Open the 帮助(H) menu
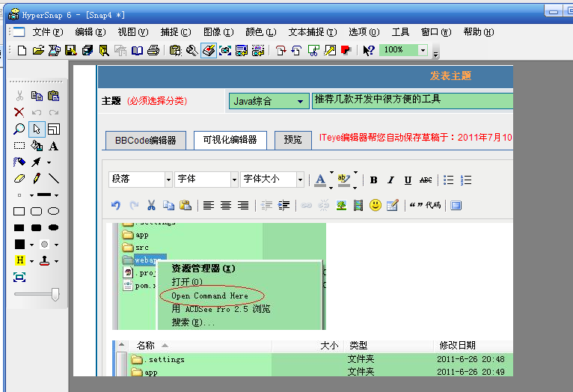573x392 pixels. pyautogui.click(x=479, y=32)
